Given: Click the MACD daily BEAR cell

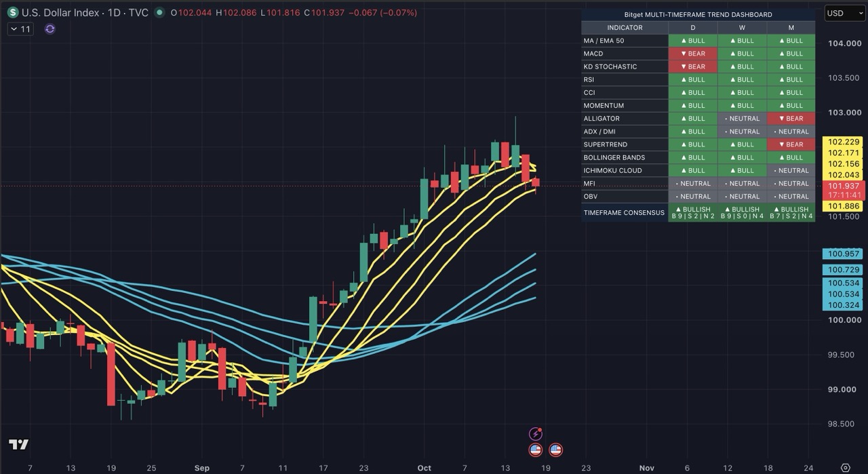Looking at the screenshot, I should 693,54.
